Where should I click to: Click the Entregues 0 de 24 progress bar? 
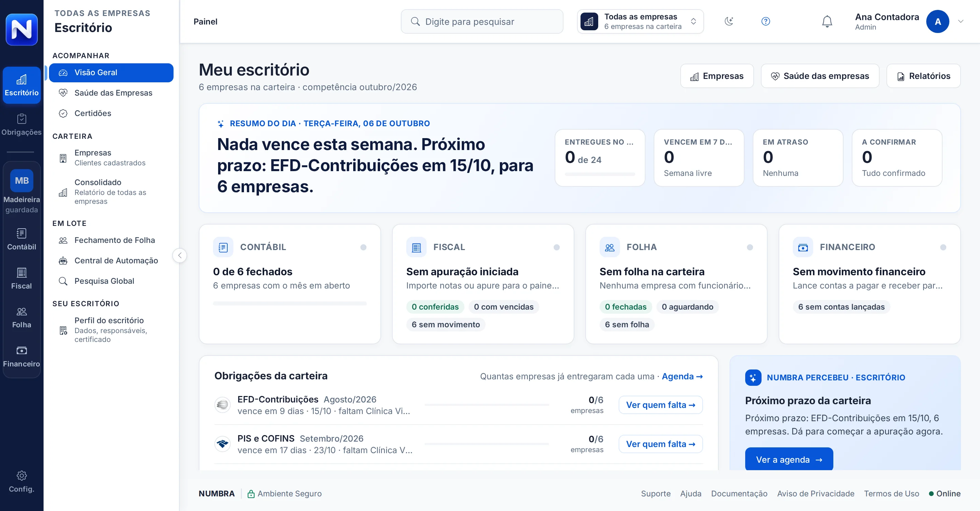tap(600, 174)
